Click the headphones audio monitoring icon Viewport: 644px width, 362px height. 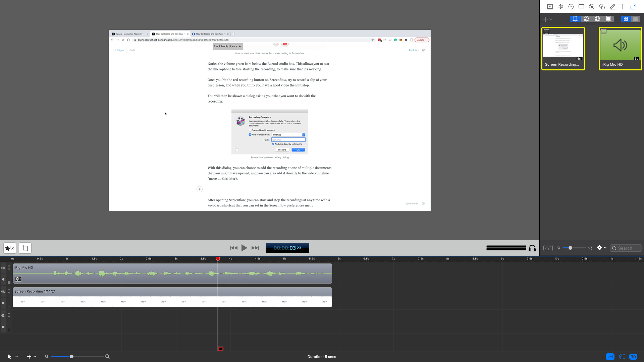tap(532, 248)
